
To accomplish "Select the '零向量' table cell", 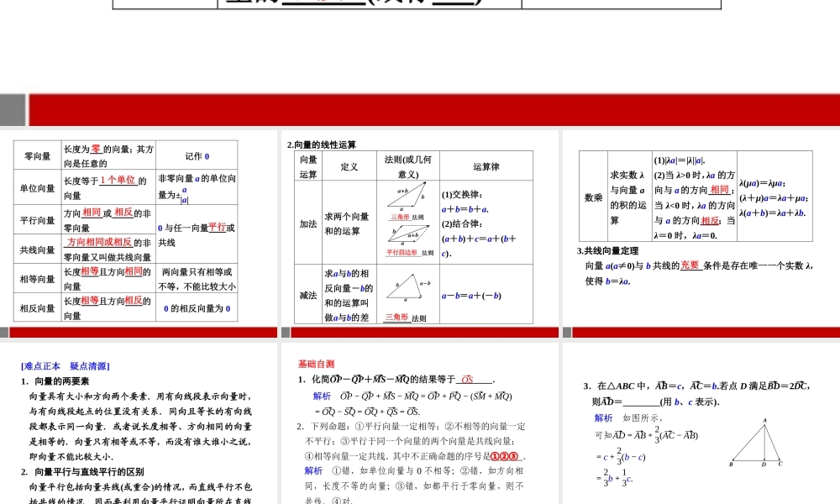I will pos(38,156).
